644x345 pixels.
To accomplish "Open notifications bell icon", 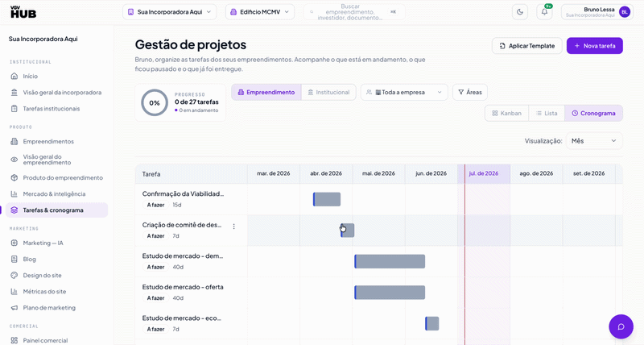I will [x=544, y=12].
